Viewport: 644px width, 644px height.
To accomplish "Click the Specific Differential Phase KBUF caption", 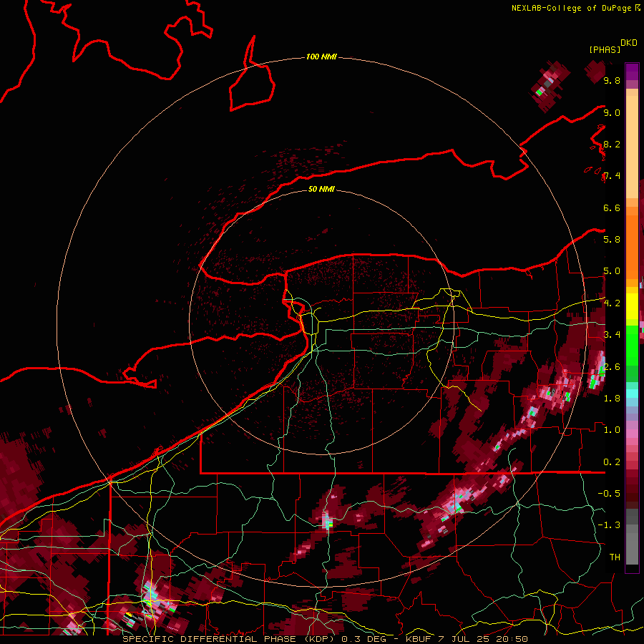I will (325, 639).
